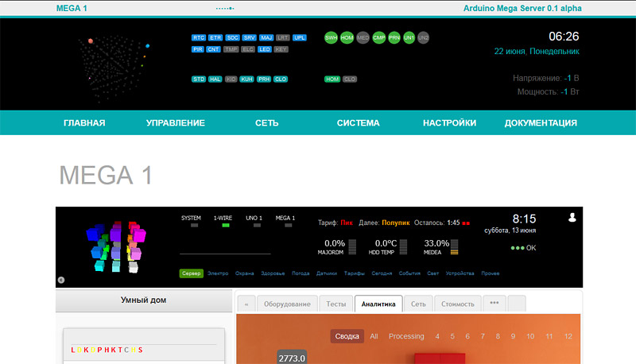
Task: Click the SDC module status badge
Action: [x=232, y=37]
